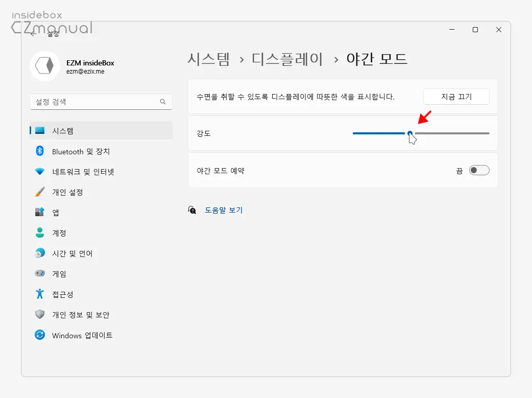The width and height of the screenshot is (532, 398).
Task: Open Bluetooth 및 장치 settings via its icon
Action: point(40,151)
